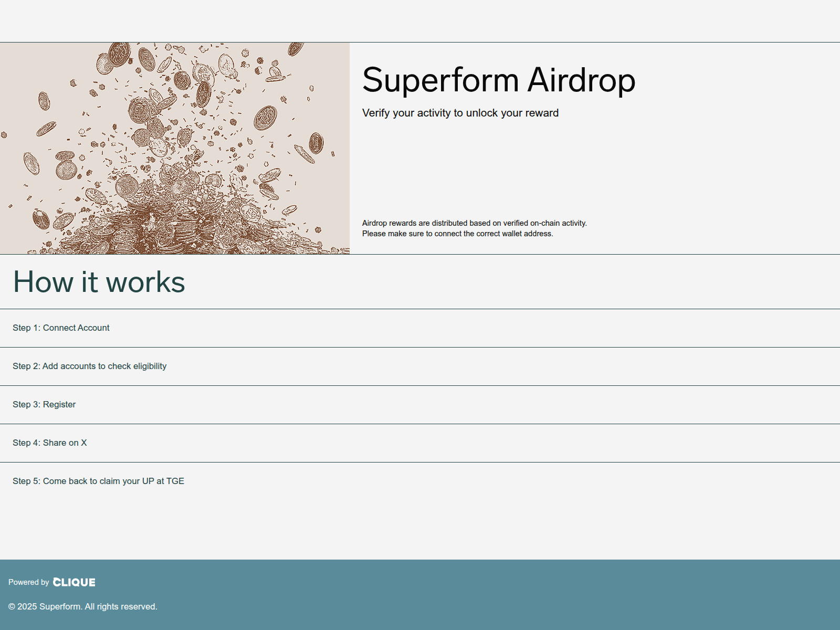Viewport: 840px width, 630px height.
Task: Expand Step 5: Come back to claim your UP
Action: click(x=98, y=481)
